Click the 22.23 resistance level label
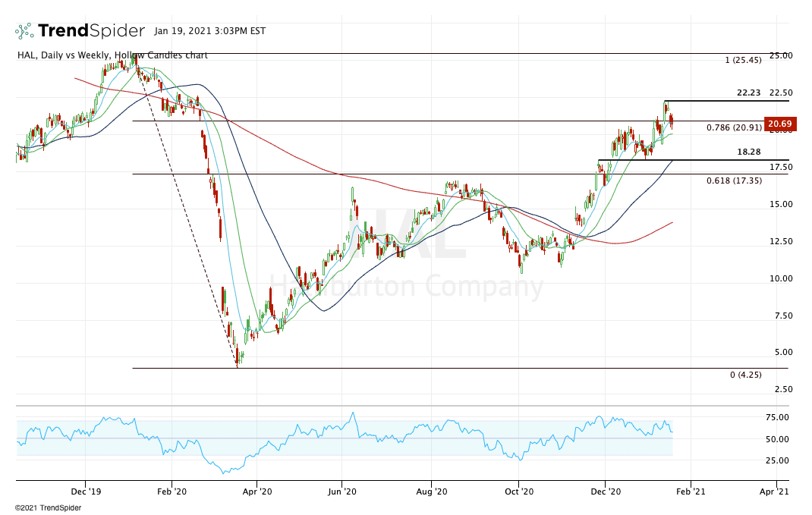This screenshot has height=515, width=812. click(x=749, y=93)
